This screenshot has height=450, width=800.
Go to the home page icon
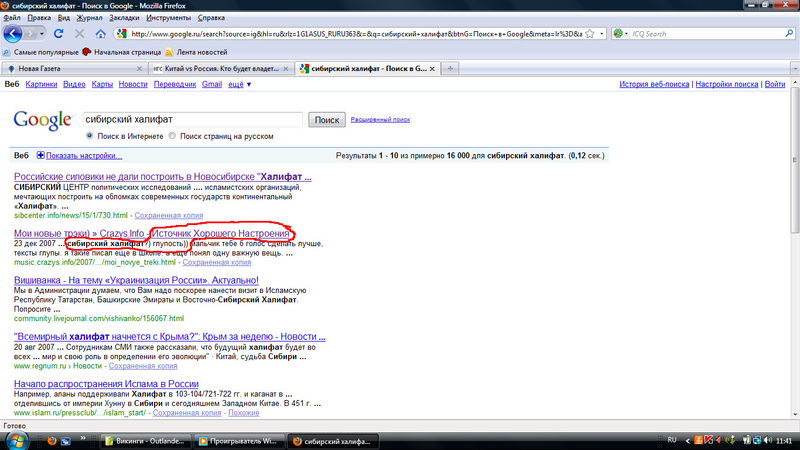point(101,34)
